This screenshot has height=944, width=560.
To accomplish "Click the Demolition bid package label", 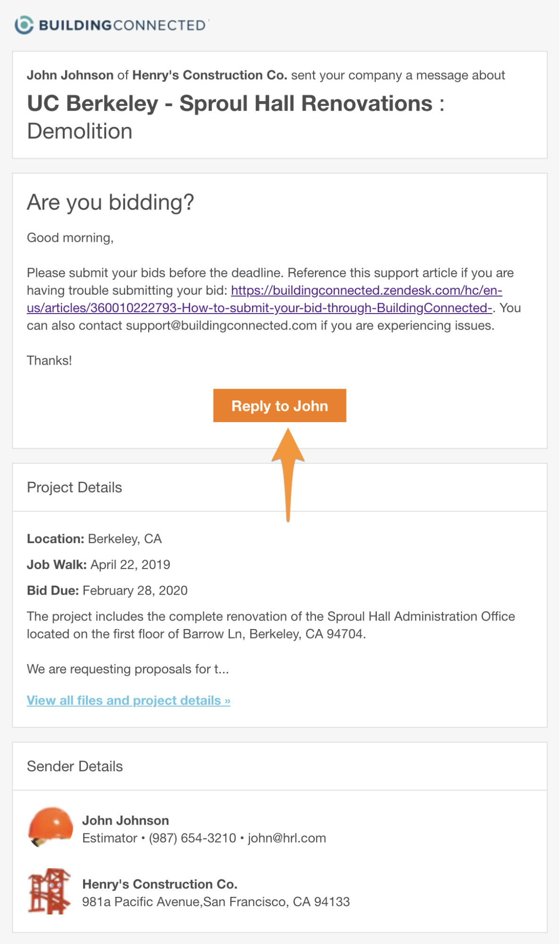I will coord(79,131).
